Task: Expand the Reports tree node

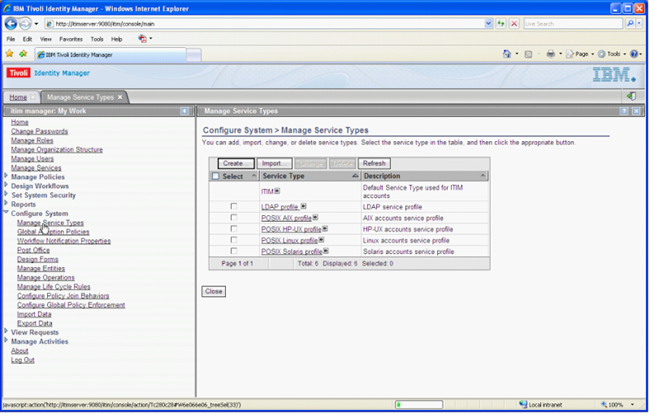Action: pos(6,203)
